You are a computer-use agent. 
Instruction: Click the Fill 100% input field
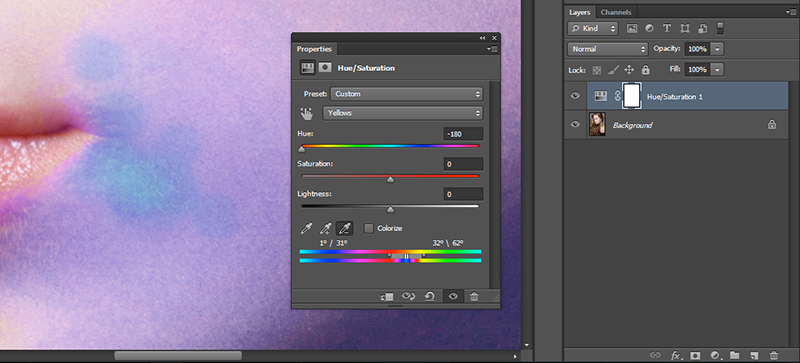(x=697, y=69)
